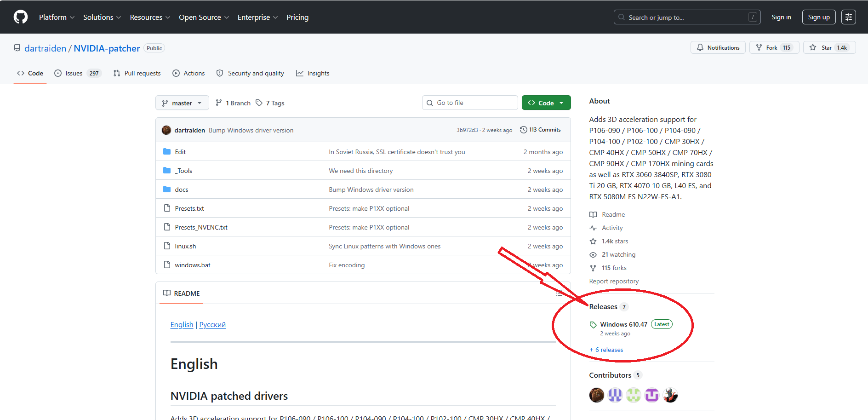
Task: Switch to the Actions tab
Action: (188, 73)
